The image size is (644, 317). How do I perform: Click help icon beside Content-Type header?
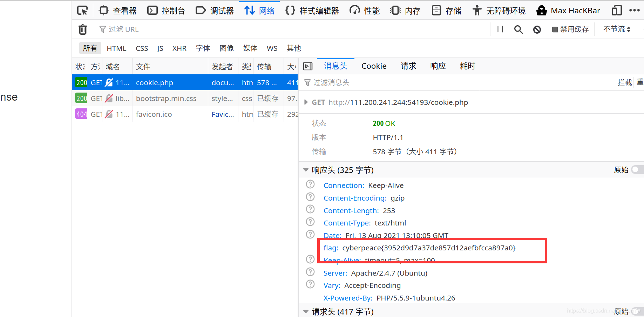pos(310,222)
